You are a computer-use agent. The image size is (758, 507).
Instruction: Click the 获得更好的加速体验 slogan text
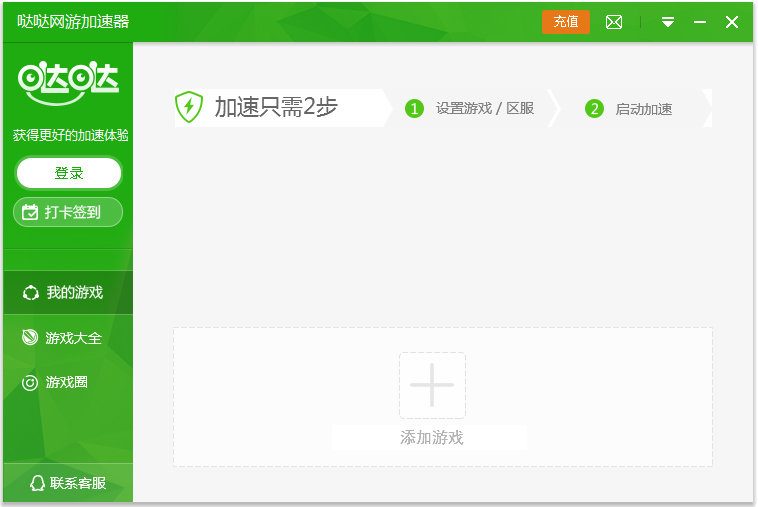click(x=70, y=135)
